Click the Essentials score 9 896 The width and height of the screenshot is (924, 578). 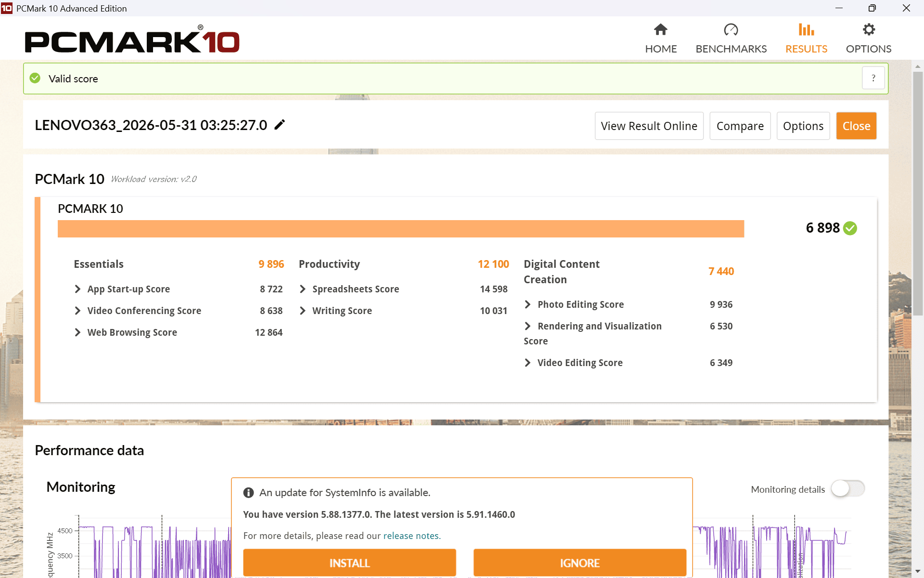pos(271,264)
